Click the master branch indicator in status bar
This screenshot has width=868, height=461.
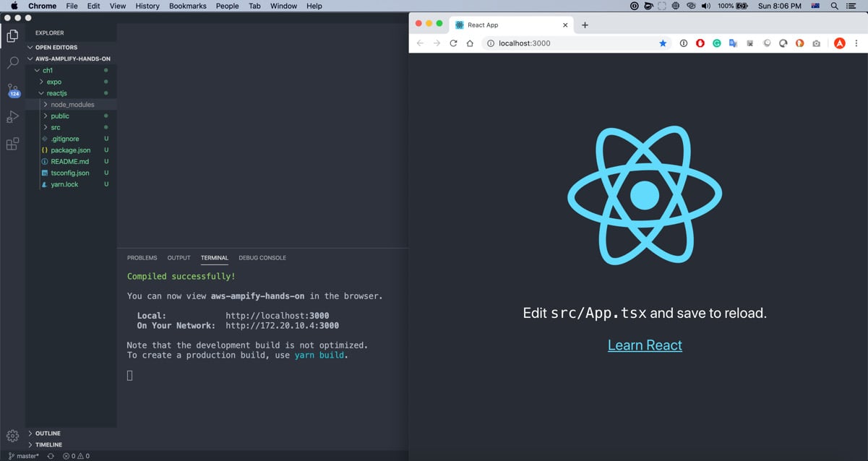24,456
